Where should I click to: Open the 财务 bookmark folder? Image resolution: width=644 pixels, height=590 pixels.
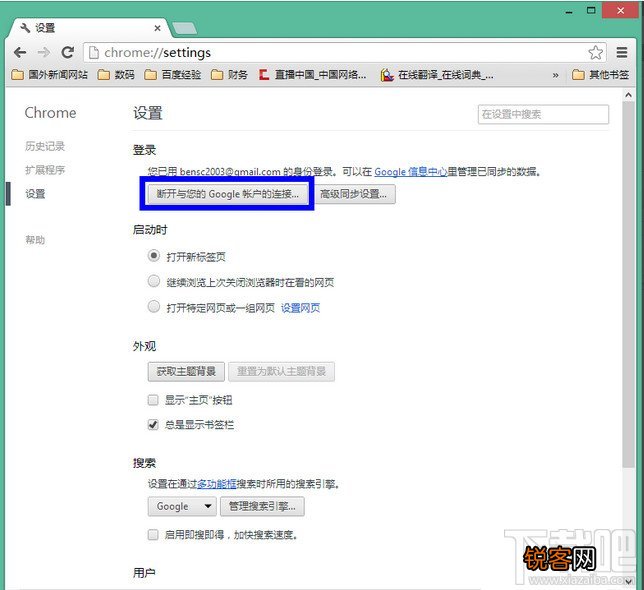tap(229, 75)
